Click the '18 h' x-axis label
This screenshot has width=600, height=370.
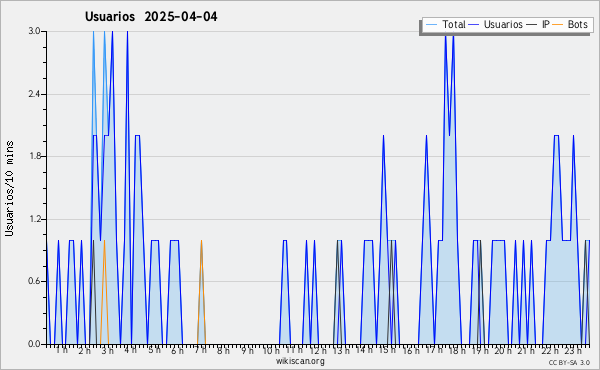click(x=457, y=350)
